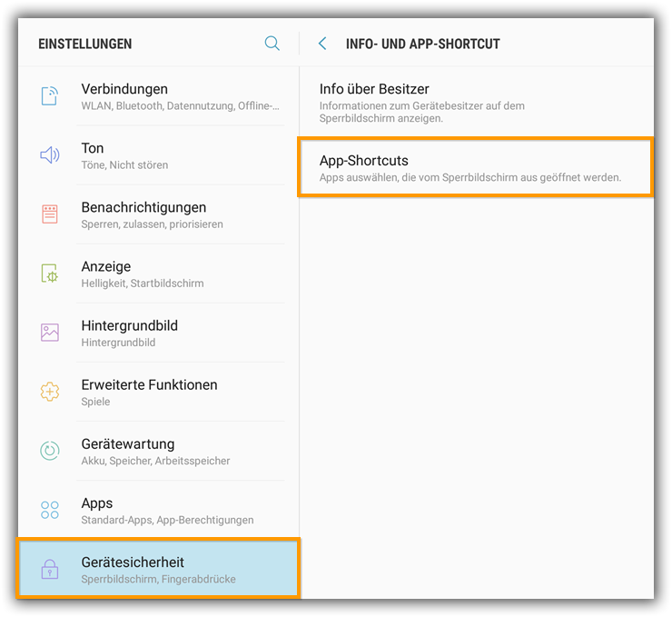The image size is (672, 617).
Task: Open Benachrichtigungen settings
Action: coord(159,214)
